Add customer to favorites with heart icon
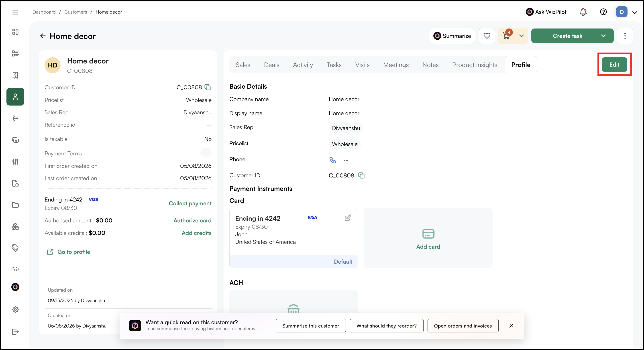Image resolution: width=644 pixels, height=350 pixels. coord(487,36)
